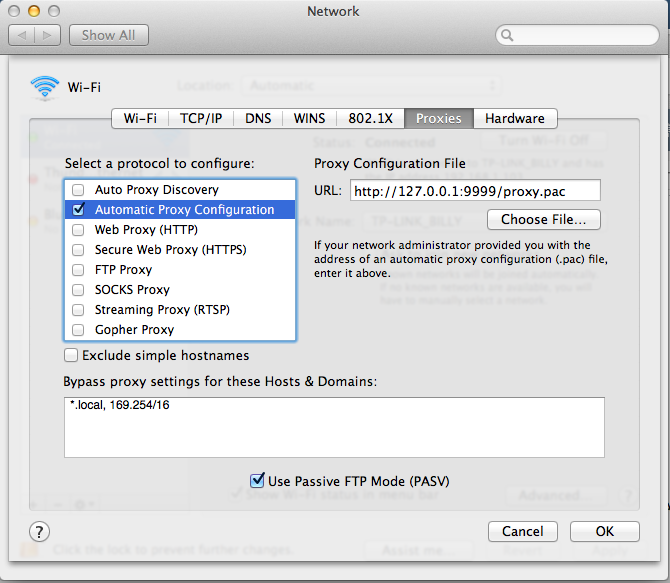Enable Streaming Proxy (RTSP) checkbox

[x=78, y=309]
